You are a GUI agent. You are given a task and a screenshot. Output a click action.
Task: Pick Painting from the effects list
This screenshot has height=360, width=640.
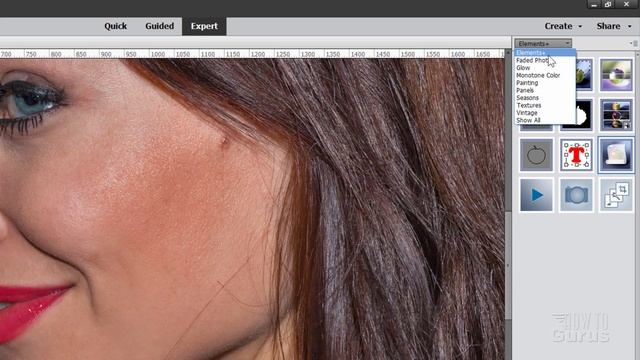tap(545, 83)
